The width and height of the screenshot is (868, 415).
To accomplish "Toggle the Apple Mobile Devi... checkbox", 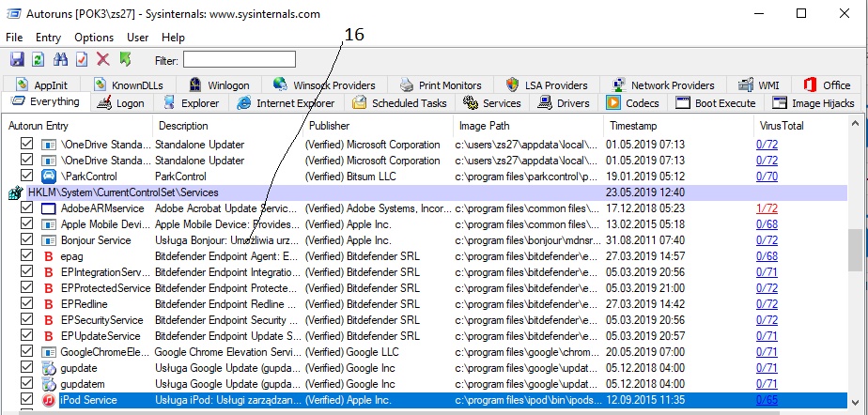I will [x=26, y=224].
